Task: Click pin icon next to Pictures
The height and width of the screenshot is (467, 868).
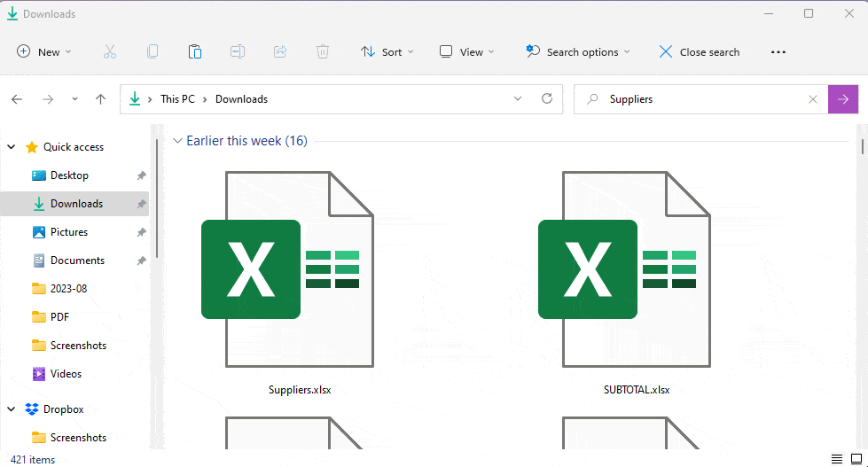Action: (x=141, y=232)
